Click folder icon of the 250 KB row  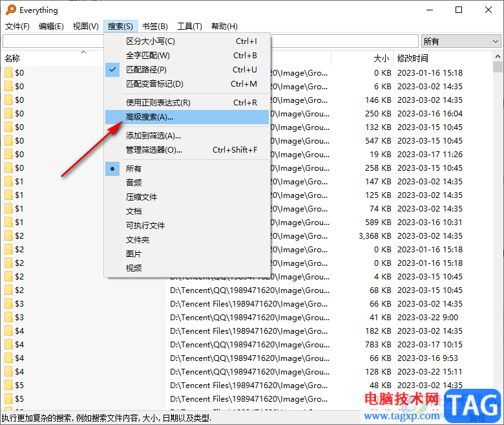(8, 114)
